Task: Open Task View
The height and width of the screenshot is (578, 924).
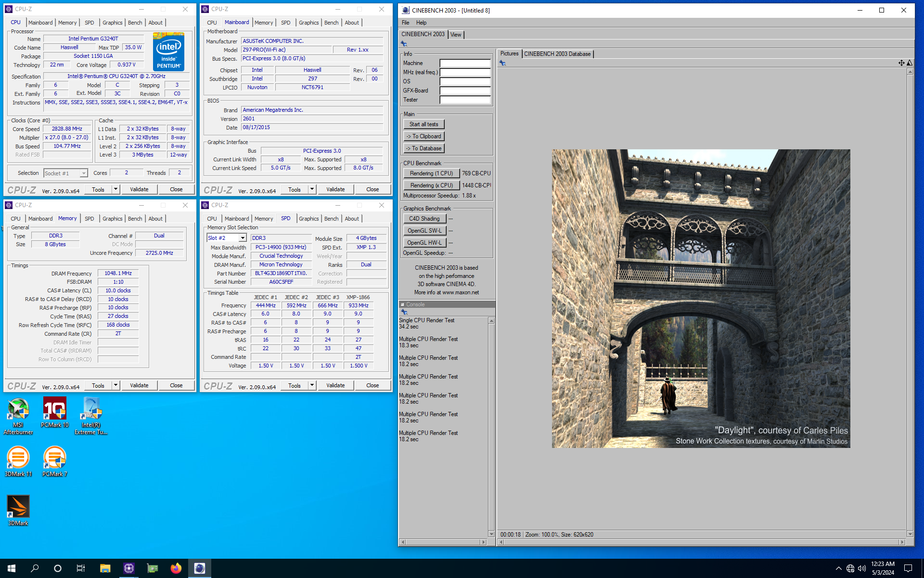Action: coord(81,568)
